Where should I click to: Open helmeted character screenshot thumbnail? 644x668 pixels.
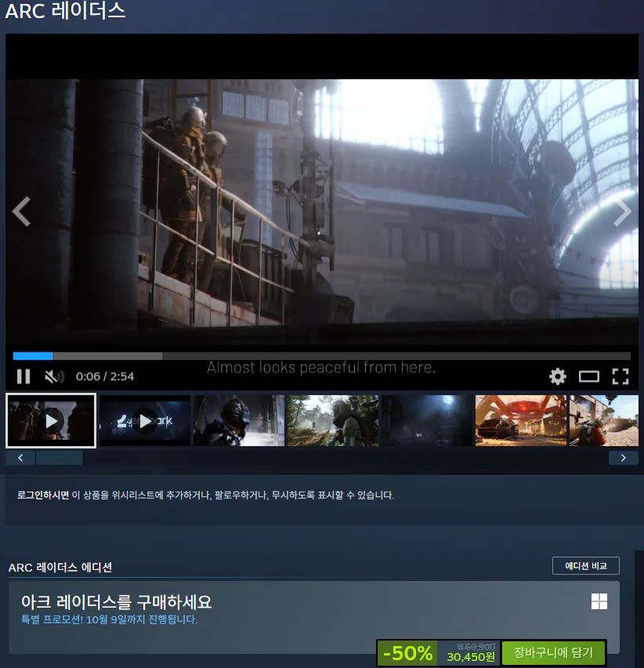point(239,420)
